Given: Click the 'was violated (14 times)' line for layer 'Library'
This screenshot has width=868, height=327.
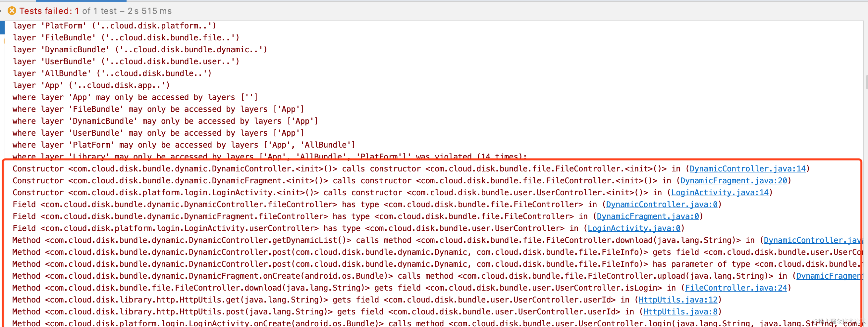Looking at the screenshot, I should [270, 156].
